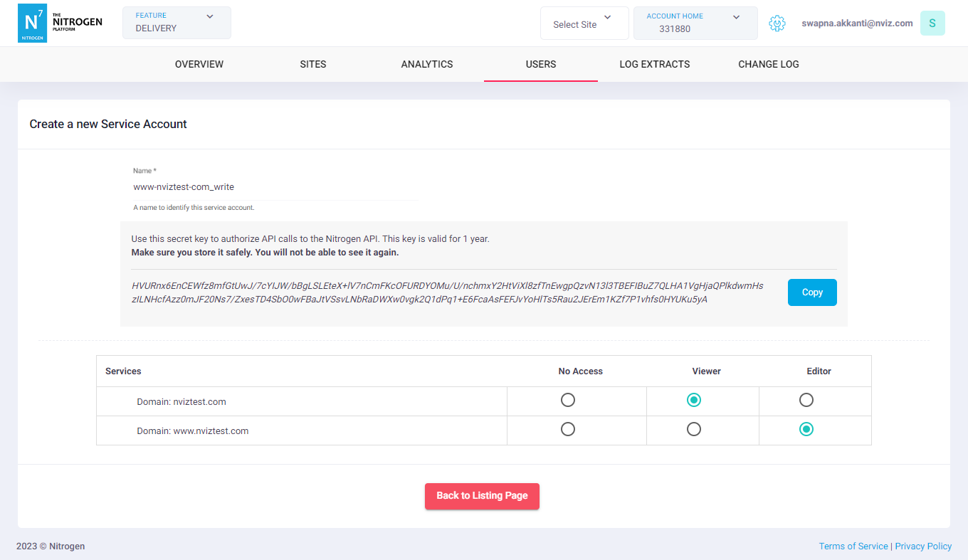Go to the Sites tab
This screenshot has width=968, height=560.
click(x=313, y=64)
